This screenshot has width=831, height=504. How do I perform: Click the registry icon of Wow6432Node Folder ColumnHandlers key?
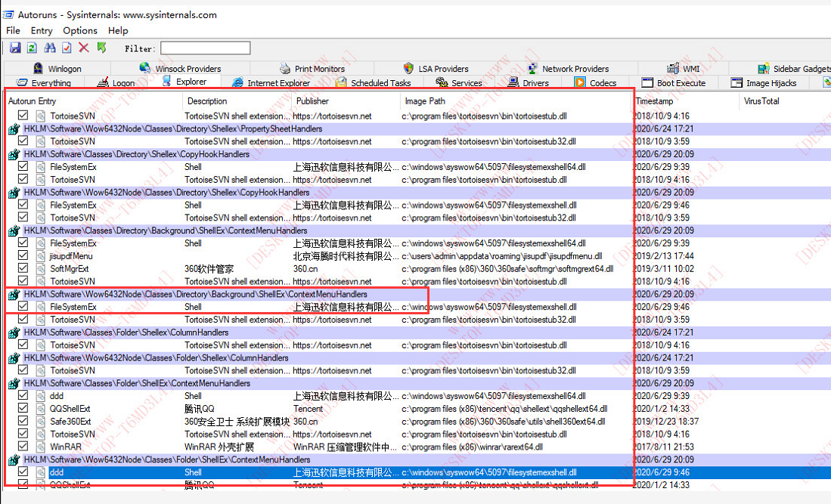14,358
